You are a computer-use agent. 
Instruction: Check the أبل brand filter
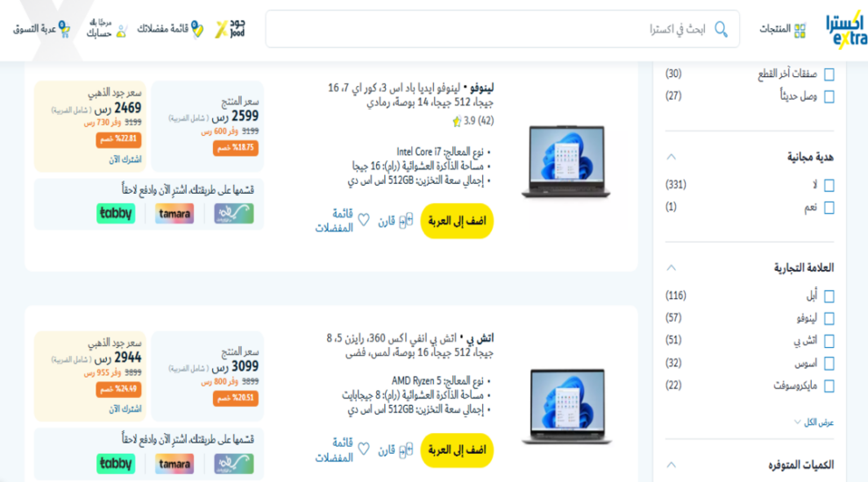[x=829, y=296]
